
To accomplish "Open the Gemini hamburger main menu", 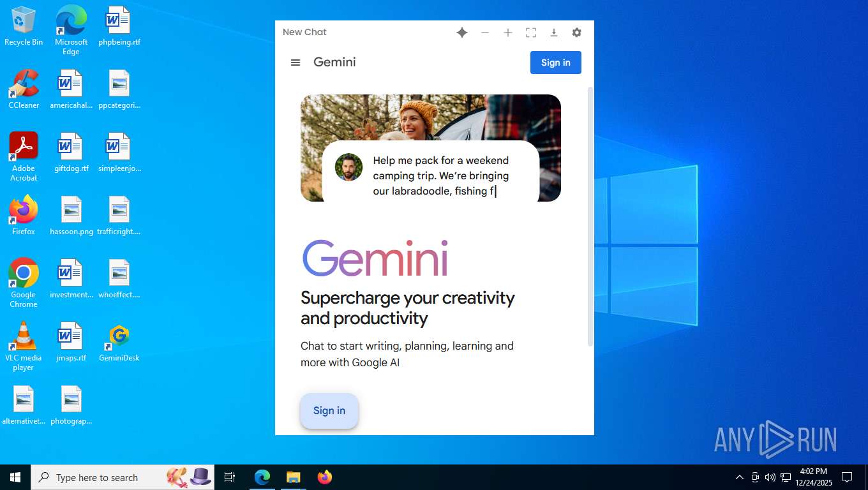I will 296,63.
